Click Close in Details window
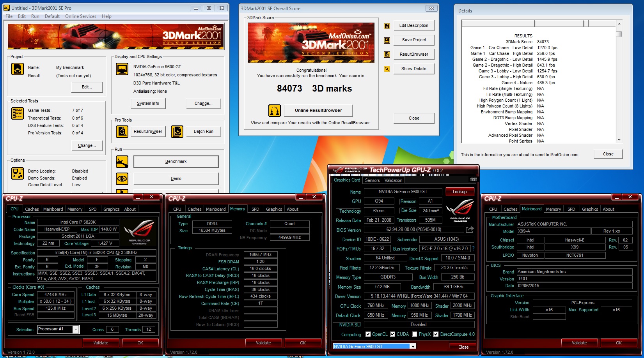The height and width of the screenshot is (358, 644). (x=608, y=154)
